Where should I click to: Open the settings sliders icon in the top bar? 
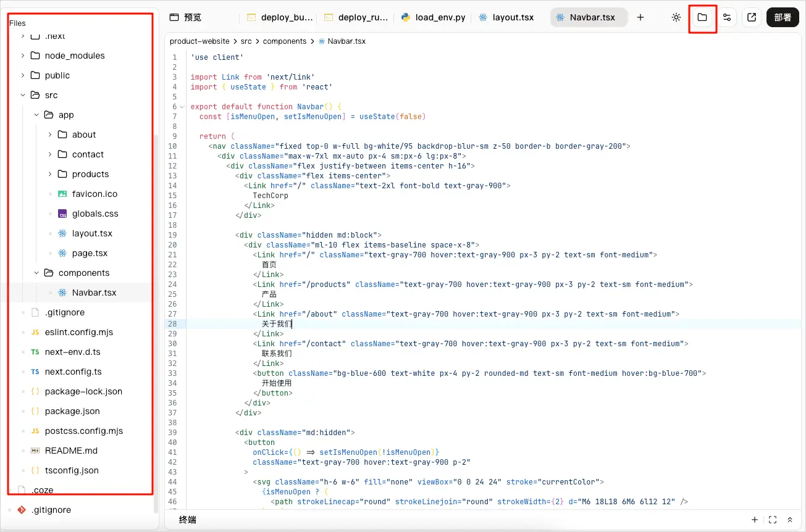tap(727, 17)
